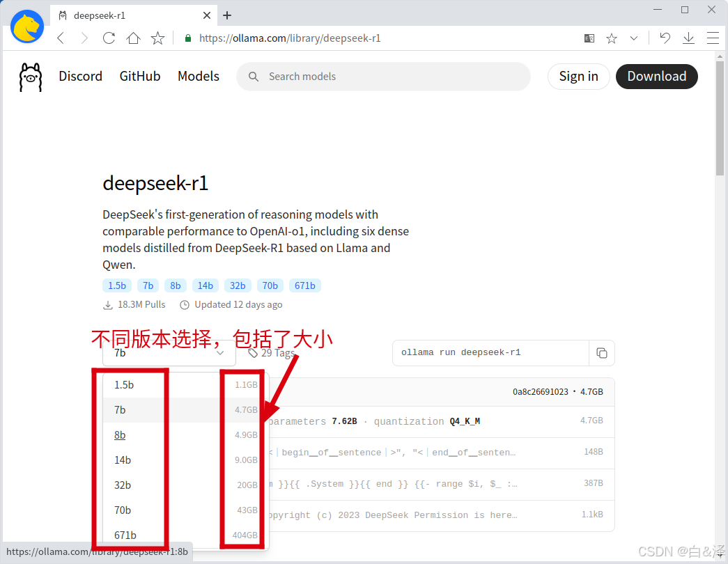
Task: Click the scrollbar up arrow
Action: tap(720, 56)
